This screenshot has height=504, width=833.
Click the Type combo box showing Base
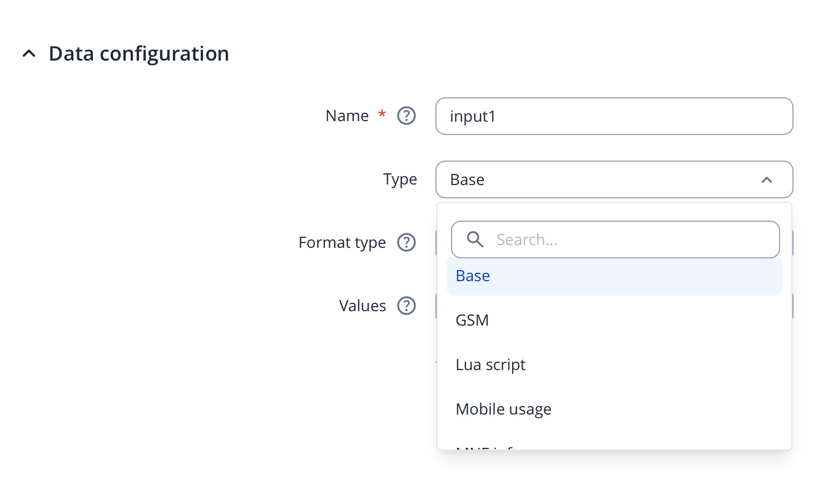(x=595, y=179)
